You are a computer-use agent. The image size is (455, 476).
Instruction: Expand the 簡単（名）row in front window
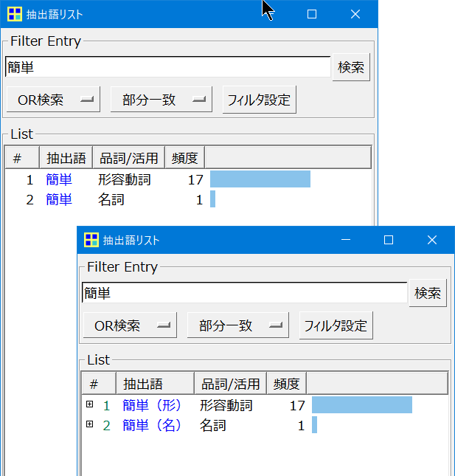click(89, 424)
